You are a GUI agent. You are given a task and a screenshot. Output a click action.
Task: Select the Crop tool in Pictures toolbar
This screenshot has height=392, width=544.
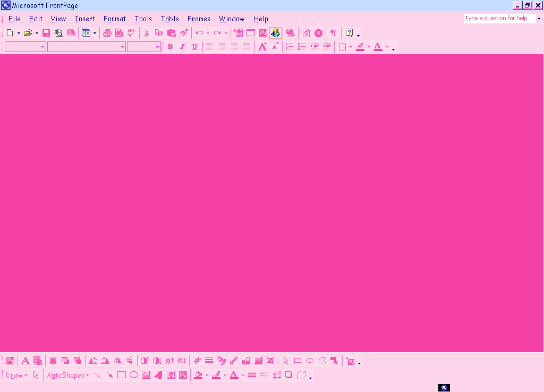point(197,361)
